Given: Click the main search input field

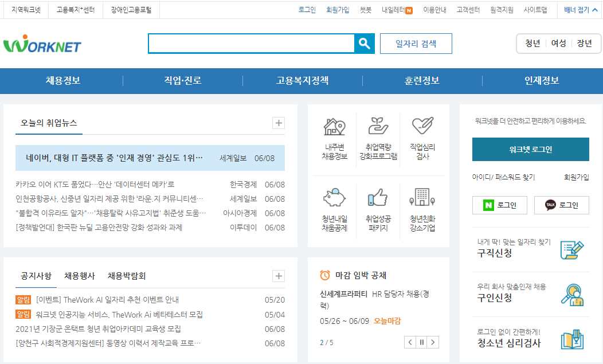Looking at the screenshot, I should (x=252, y=43).
